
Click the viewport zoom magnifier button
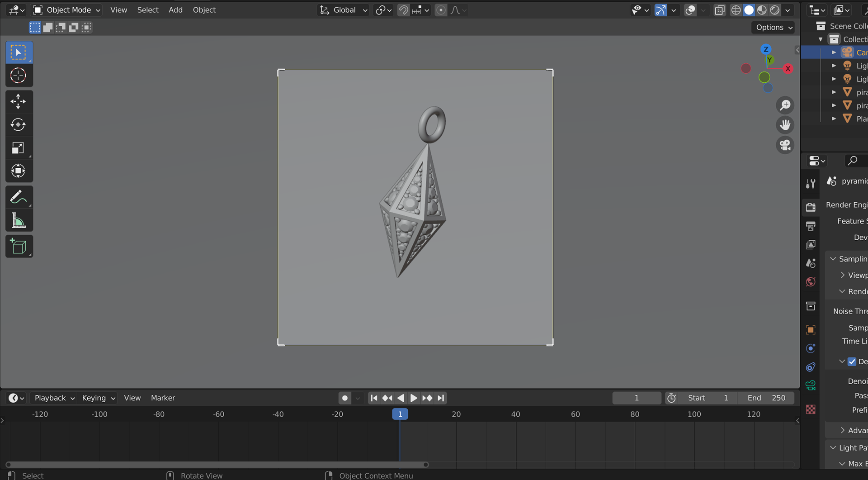tap(785, 105)
